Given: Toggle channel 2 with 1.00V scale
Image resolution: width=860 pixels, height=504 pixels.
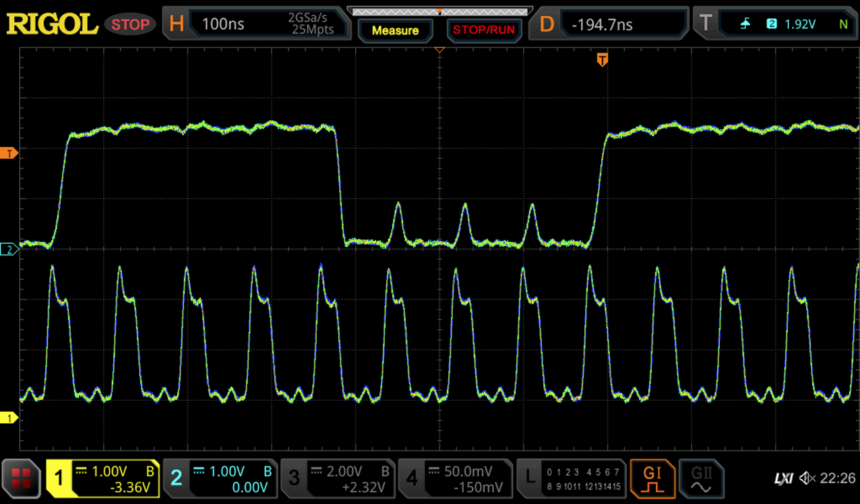Looking at the screenshot, I should tap(220, 478).
